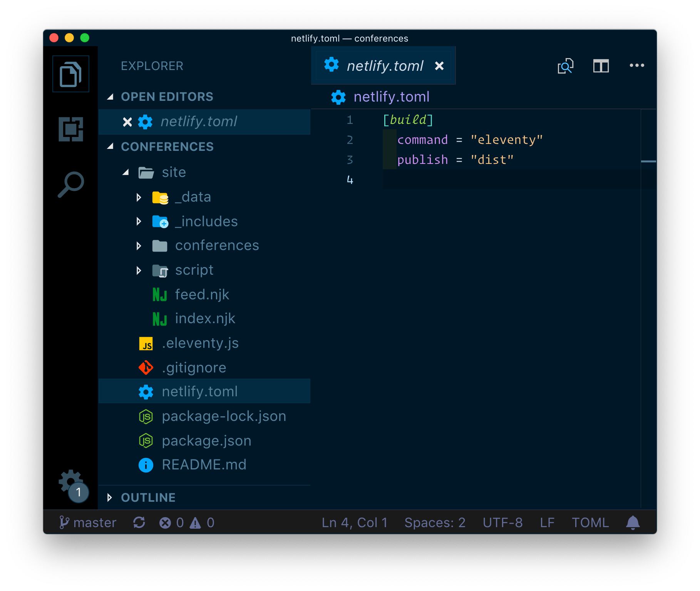
Task: Open feed.njk file
Action: point(204,295)
